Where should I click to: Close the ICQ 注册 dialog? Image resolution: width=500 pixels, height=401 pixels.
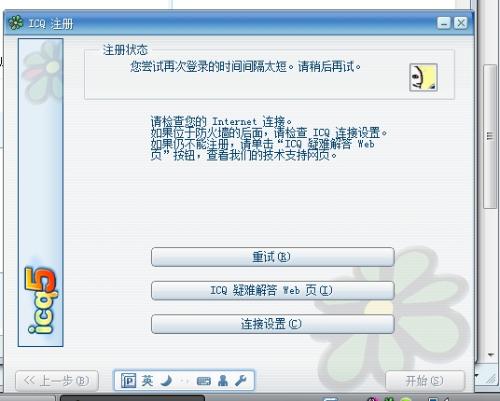461,23
